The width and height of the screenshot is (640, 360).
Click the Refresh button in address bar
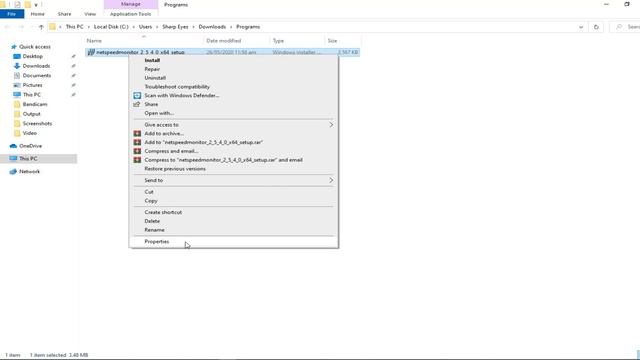pos(596,27)
